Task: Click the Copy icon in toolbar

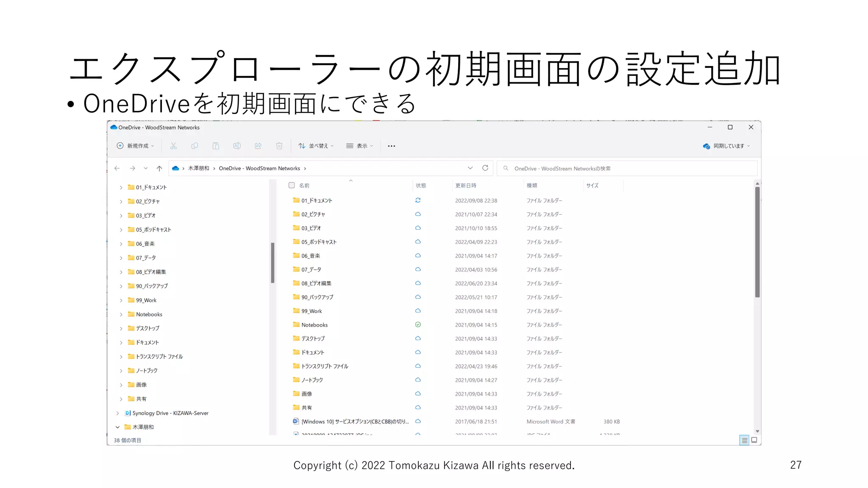Action: coord(195,146)
